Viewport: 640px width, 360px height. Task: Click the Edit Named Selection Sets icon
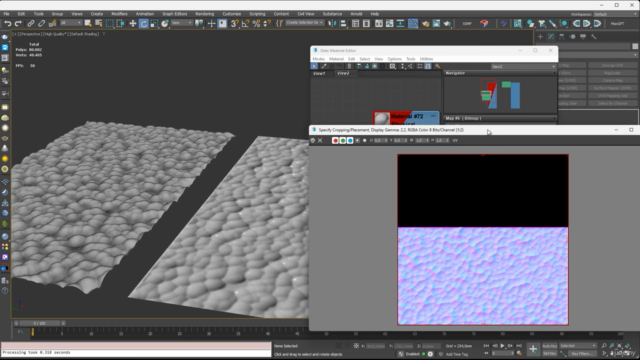tap(280, 24)
